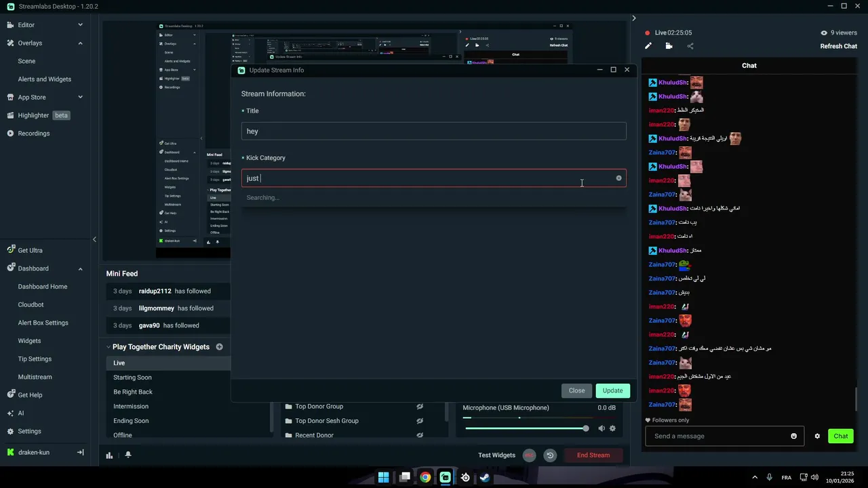Adjust the Microphone volume slider

point(526,428)
